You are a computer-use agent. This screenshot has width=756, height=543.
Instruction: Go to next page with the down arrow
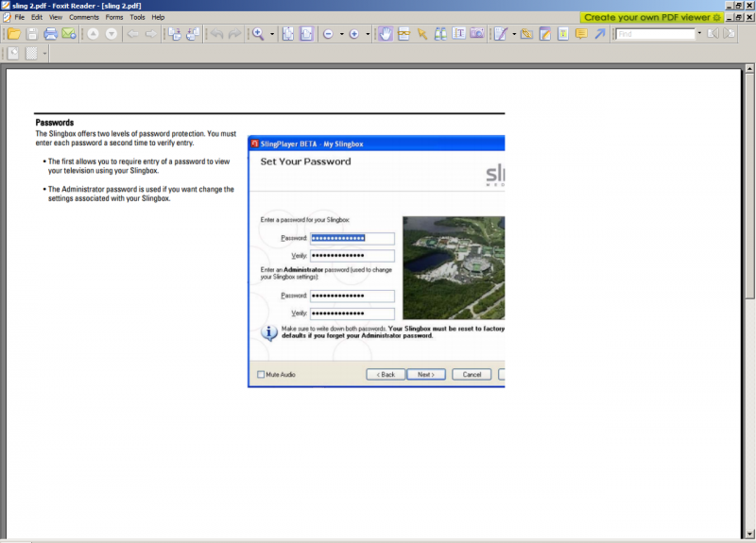(112, 34)
